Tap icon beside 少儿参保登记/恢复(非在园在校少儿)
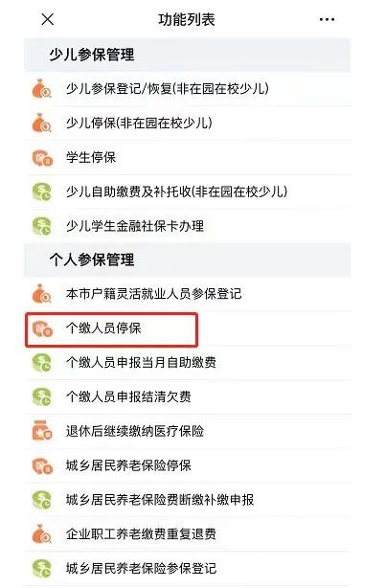Viewport: 385px width, 588px height. pos(41,89)
